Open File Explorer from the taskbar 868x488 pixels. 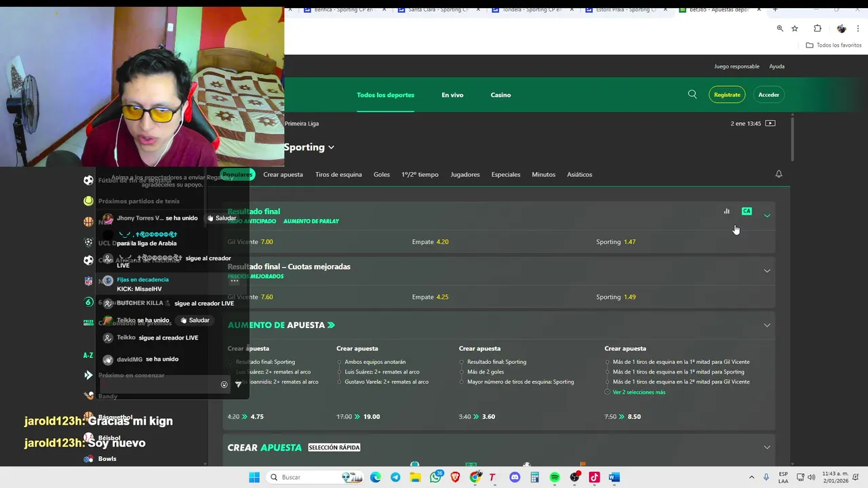[415, 477]
